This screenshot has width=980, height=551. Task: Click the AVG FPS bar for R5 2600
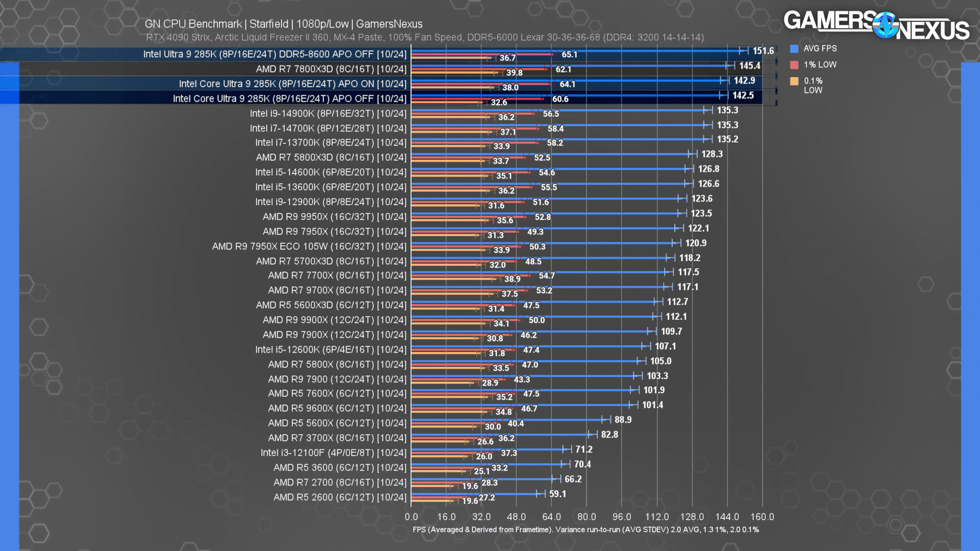click(x=476, y=493)
